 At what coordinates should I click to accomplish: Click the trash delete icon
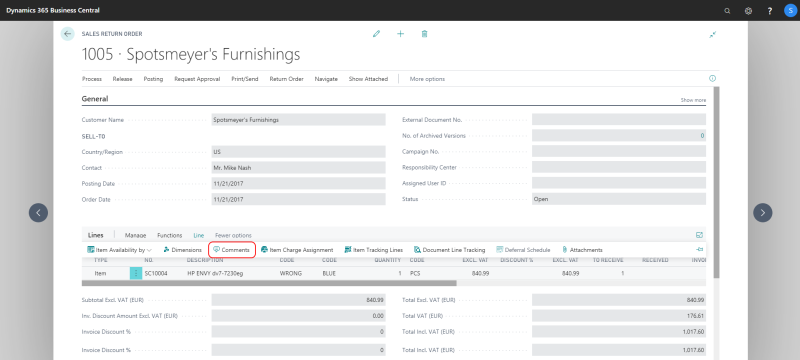click(x=424, y=34)
